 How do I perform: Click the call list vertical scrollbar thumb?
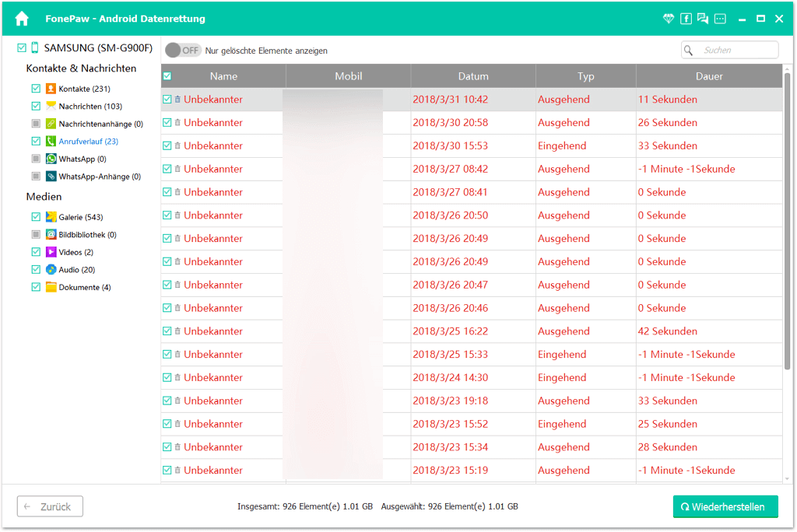click(x=788, y=221)
